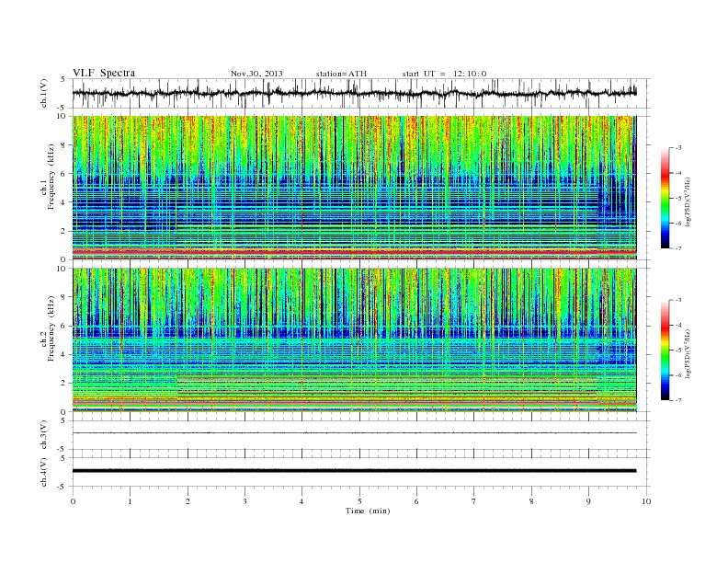The width and height of the screenshot is (728, 563).
Task: Click the ch.2 "Frequency (kHz)" axis label
Action: [51, 328]
